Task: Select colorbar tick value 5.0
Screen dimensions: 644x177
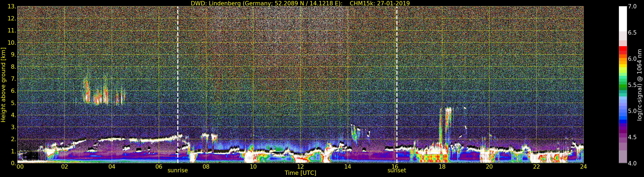Action: [632, 111]
